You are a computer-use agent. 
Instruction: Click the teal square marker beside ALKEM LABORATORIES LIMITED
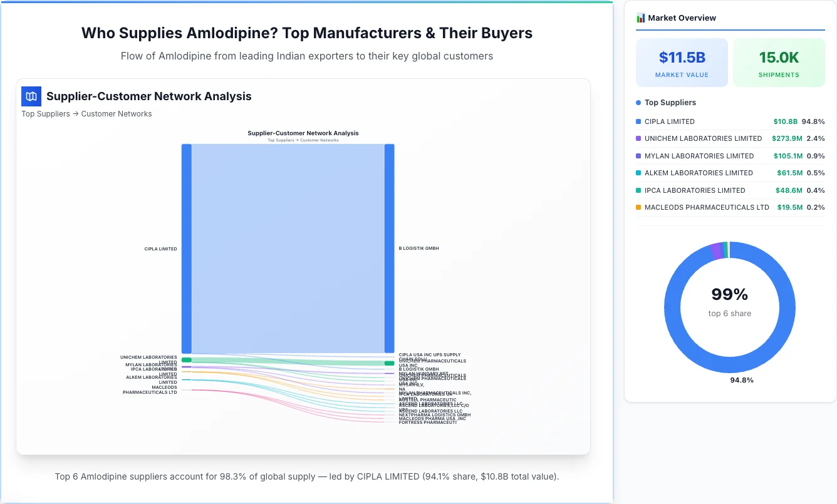(x=638, y=173)
